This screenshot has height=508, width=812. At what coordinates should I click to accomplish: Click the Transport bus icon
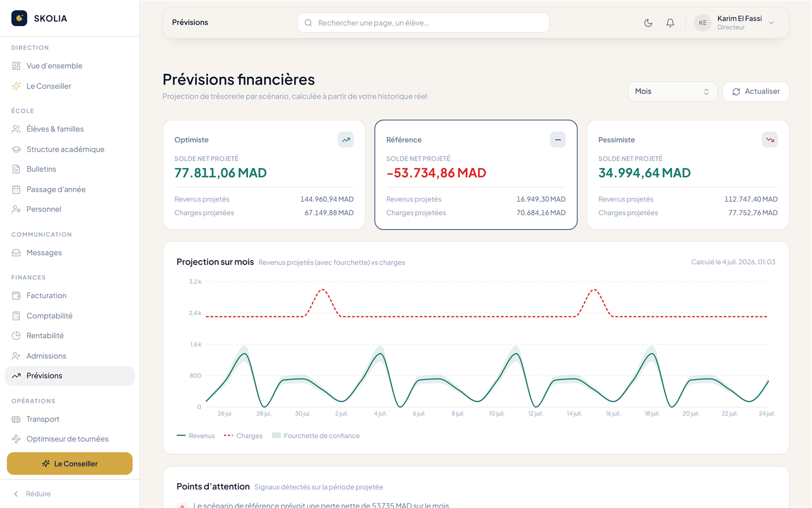point(16,419)
